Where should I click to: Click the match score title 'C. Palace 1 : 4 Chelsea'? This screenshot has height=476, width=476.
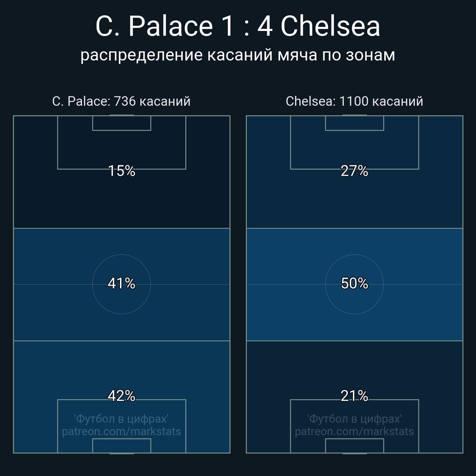(238, 26)
